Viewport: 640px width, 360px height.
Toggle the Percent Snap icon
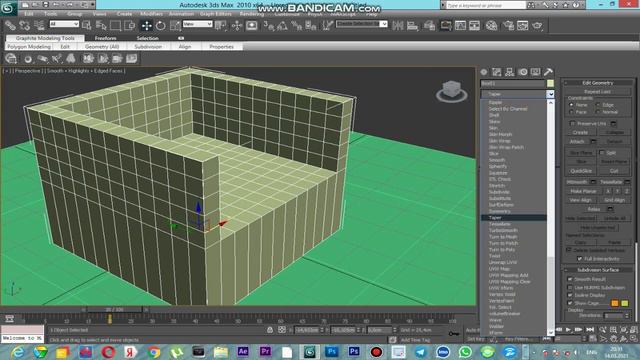point(297,26)
